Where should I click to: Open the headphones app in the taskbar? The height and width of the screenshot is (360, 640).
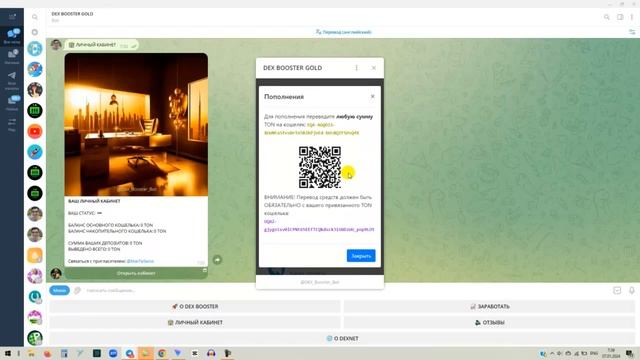pyautogui.click(x=211, y=353)
